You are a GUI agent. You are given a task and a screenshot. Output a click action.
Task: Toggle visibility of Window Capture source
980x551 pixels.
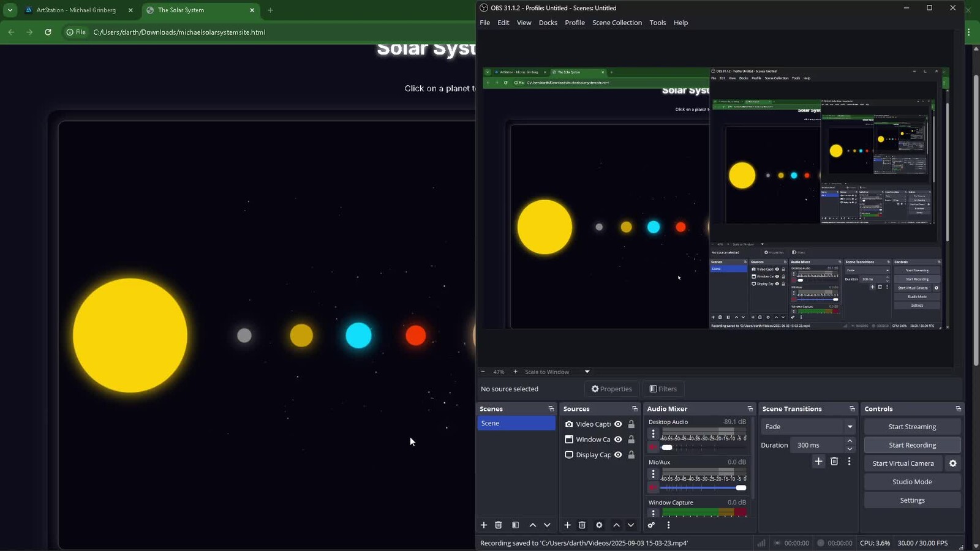click(x=618, y=440)
